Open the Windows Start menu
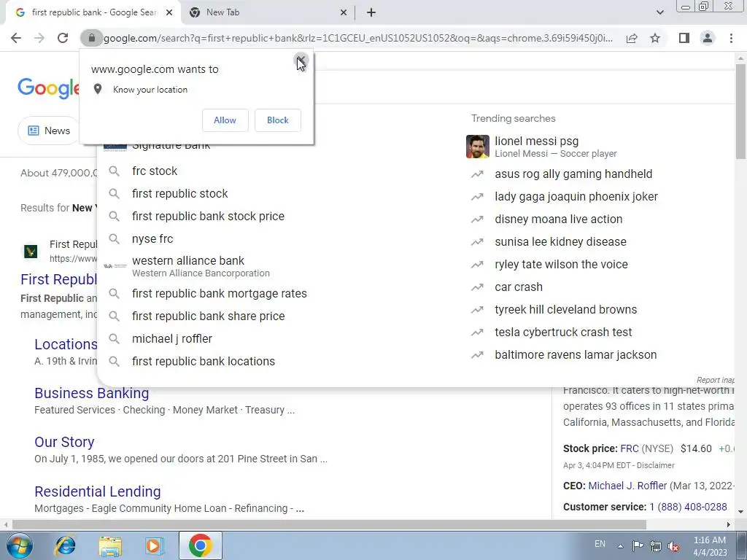Image resolution: width=747 pixels, height=560 pixels. [x=20, y=545]
